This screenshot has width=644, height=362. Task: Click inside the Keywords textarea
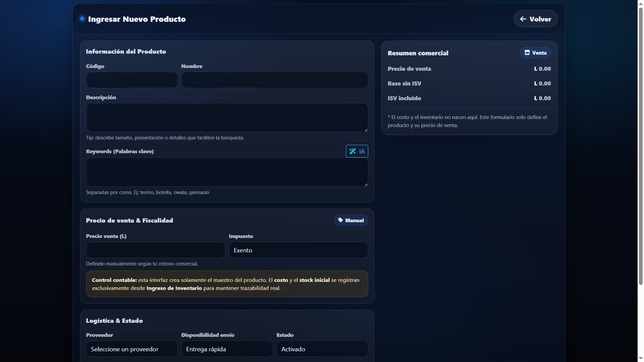pyautogui.click(x=227, y=172)
